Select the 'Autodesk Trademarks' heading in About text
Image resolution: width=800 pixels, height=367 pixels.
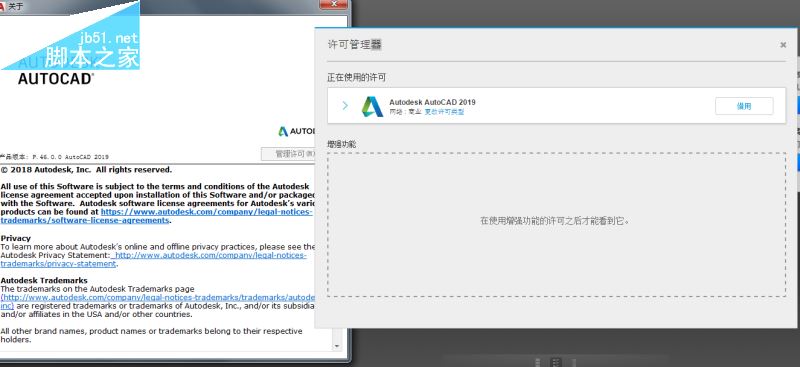click(x=44, y=280)
